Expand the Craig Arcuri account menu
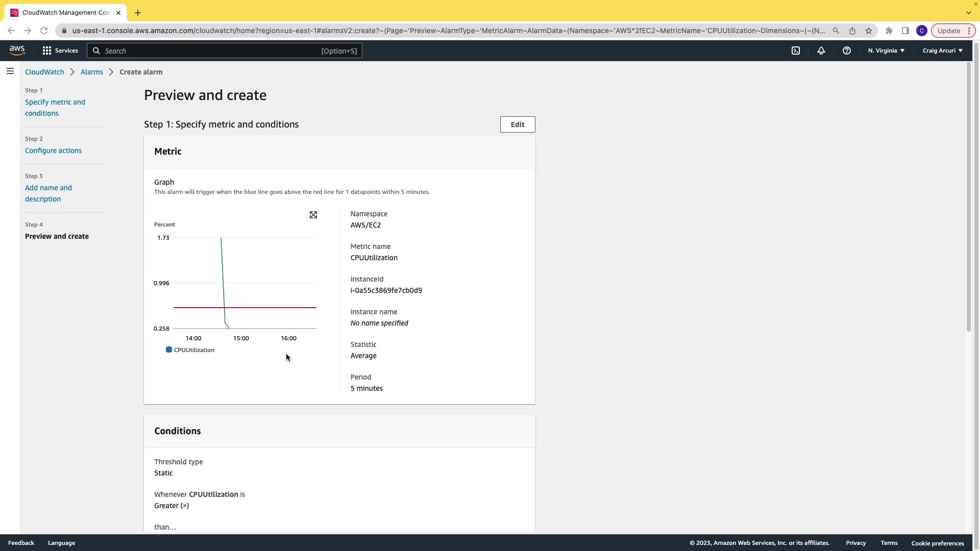 coord(942,51)
